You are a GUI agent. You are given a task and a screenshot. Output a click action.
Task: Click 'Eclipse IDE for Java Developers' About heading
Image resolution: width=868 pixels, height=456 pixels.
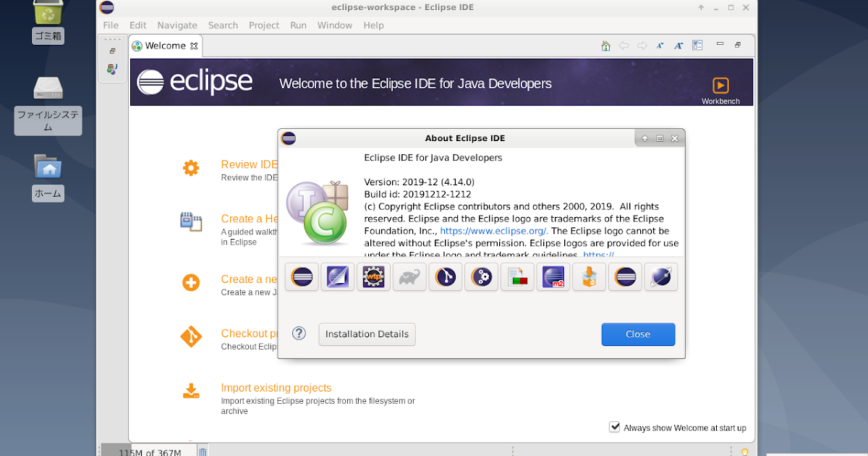point(433,157)
